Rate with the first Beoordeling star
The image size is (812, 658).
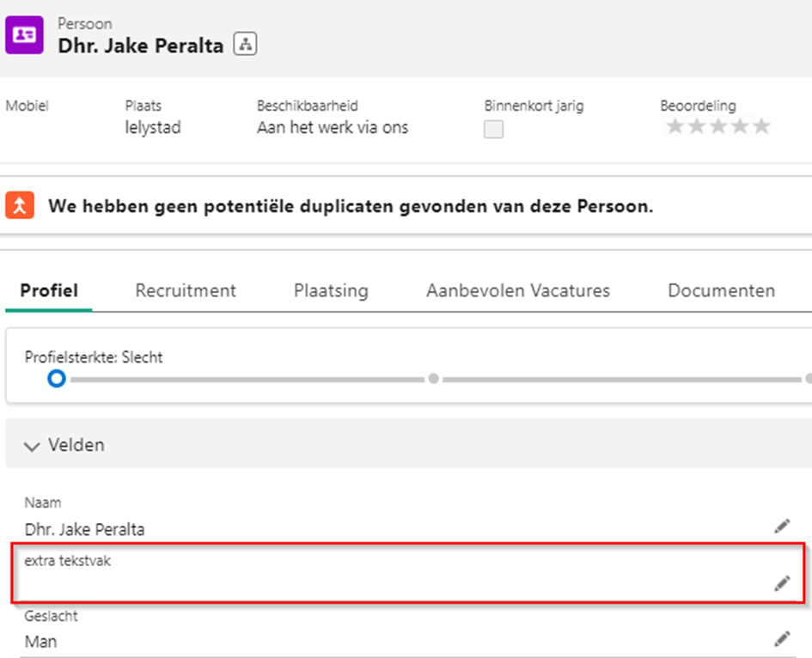click(x=675, y=125)
